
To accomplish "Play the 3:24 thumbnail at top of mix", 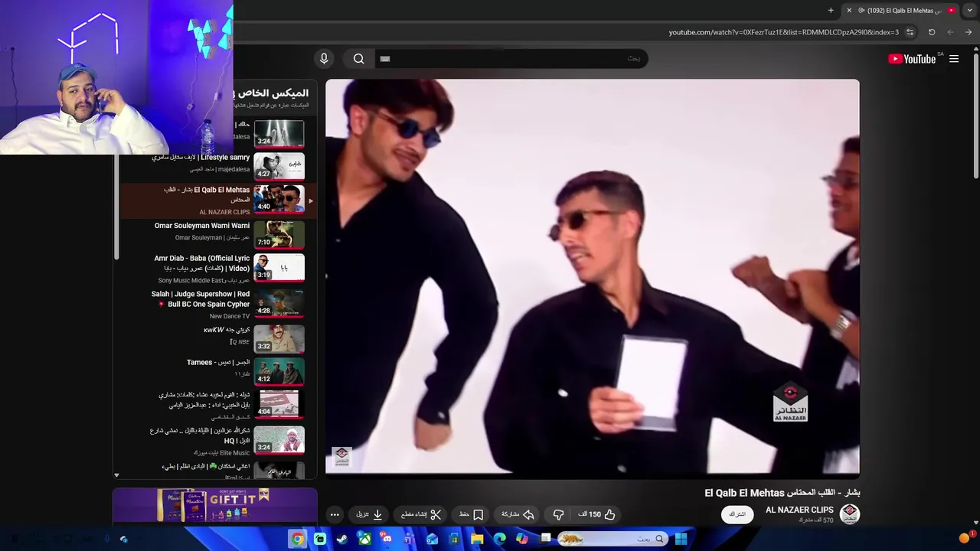I will (x=279, y=133).
